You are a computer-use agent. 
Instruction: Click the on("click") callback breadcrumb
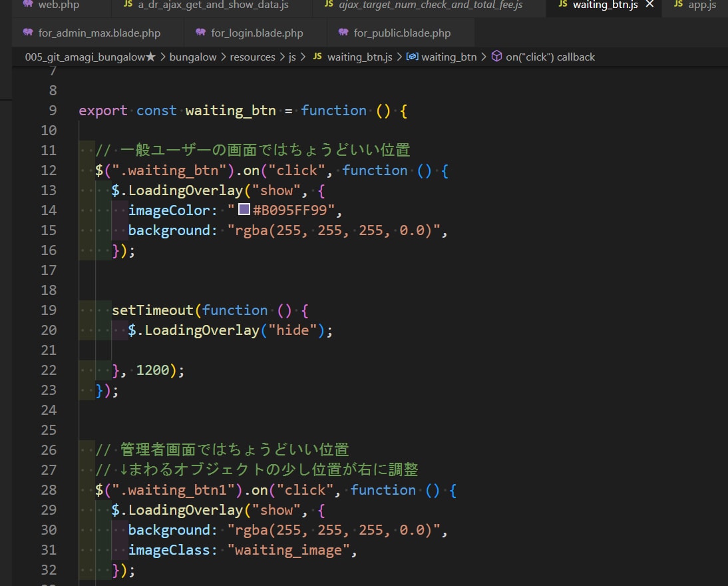[550, 57]
